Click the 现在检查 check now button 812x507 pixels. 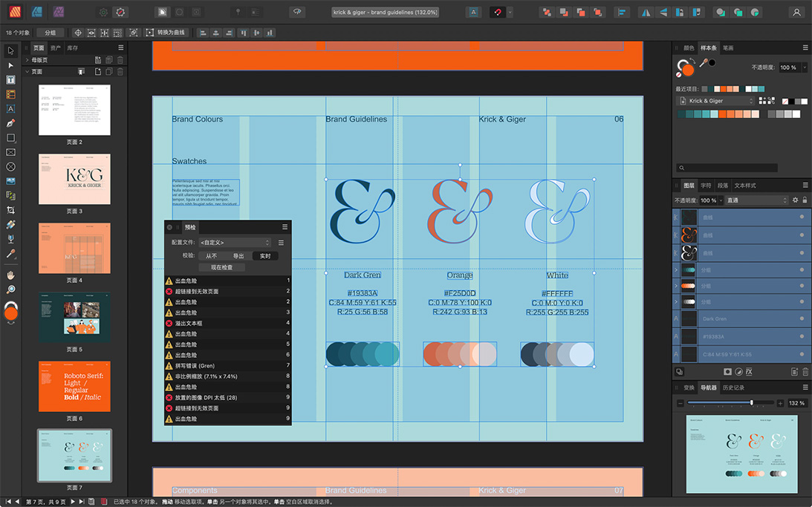tap(221, 267)
